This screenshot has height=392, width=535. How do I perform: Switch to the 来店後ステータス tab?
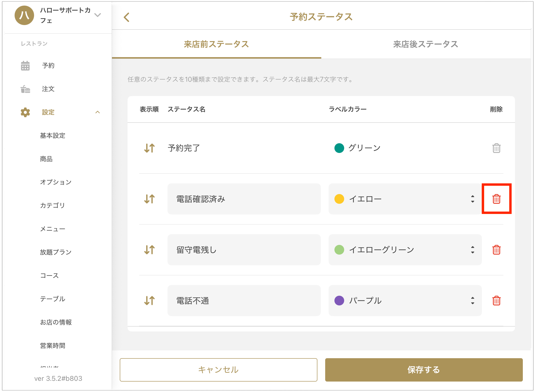coord(425,44)
